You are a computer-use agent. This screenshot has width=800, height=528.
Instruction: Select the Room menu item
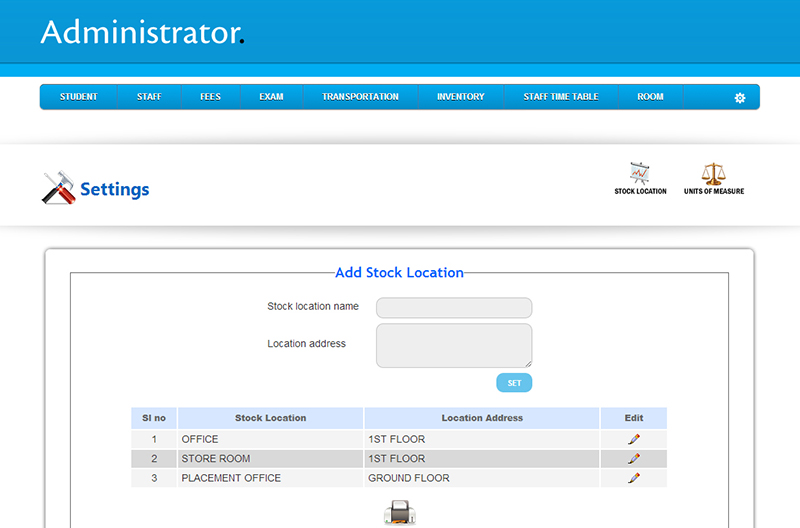pos(650,97)
